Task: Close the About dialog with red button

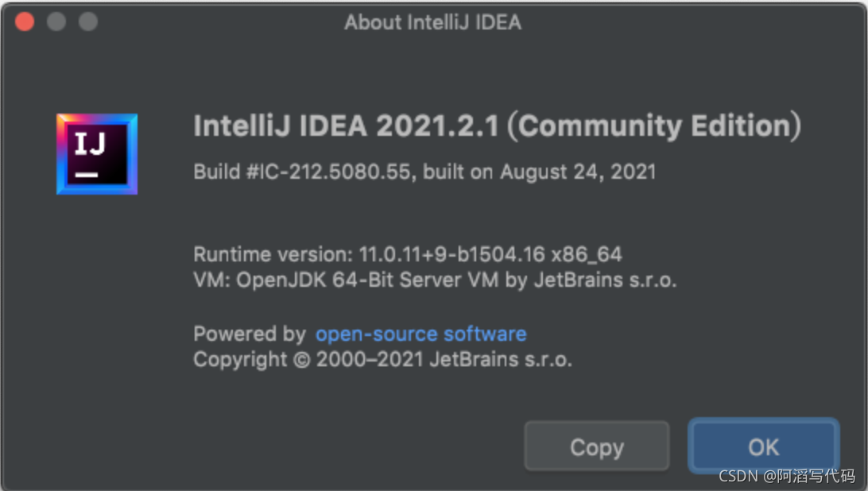Action: 25,21
